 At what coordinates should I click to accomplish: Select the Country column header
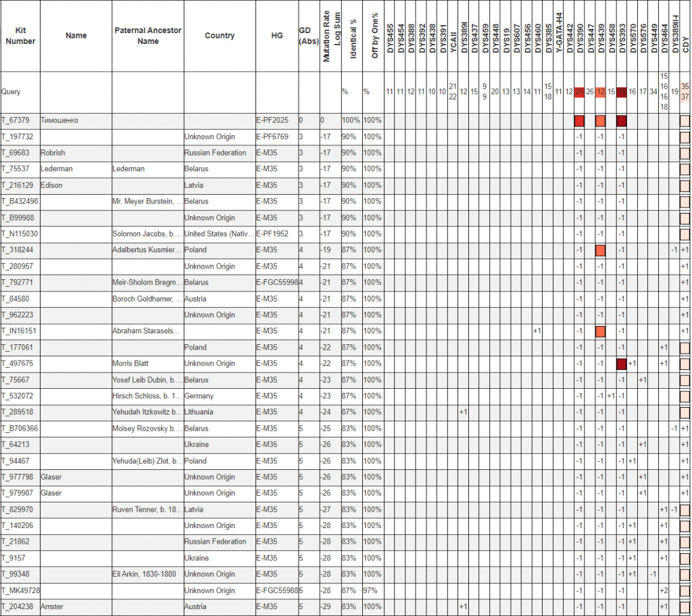219,36
